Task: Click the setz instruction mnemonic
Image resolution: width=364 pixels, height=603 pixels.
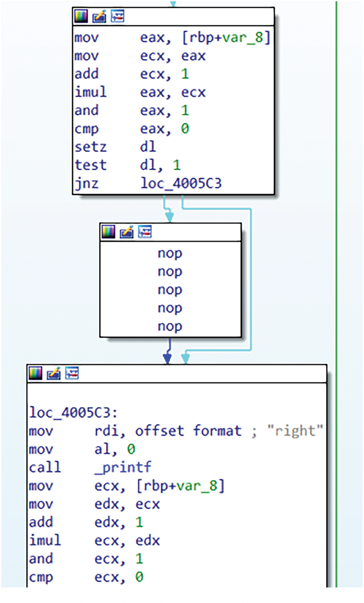Action: (x=91, y=147)
